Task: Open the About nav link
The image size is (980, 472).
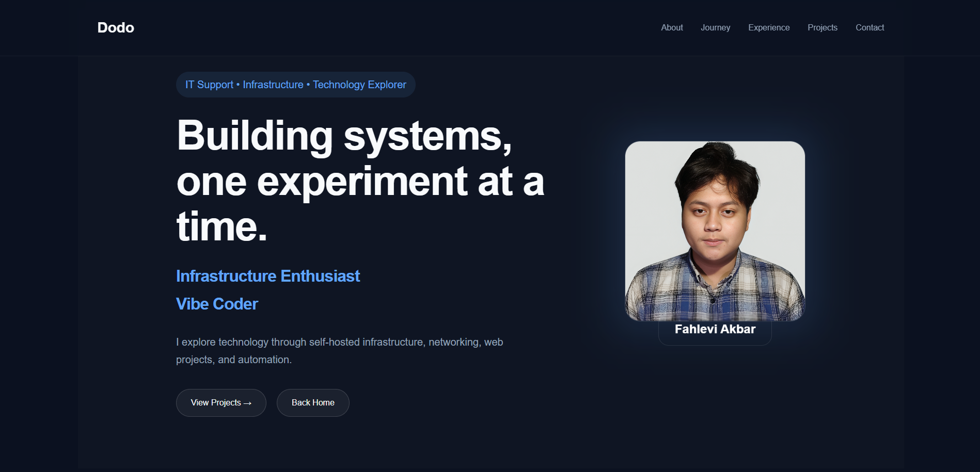Action: 672,27
